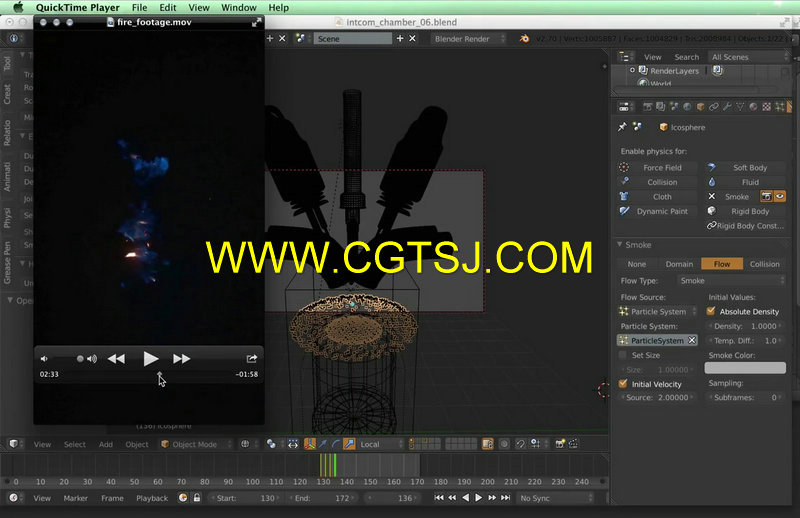Screen dimensions: 800x518
Task: Enable Dynamic Paint physics
Action: coord(657,211)
